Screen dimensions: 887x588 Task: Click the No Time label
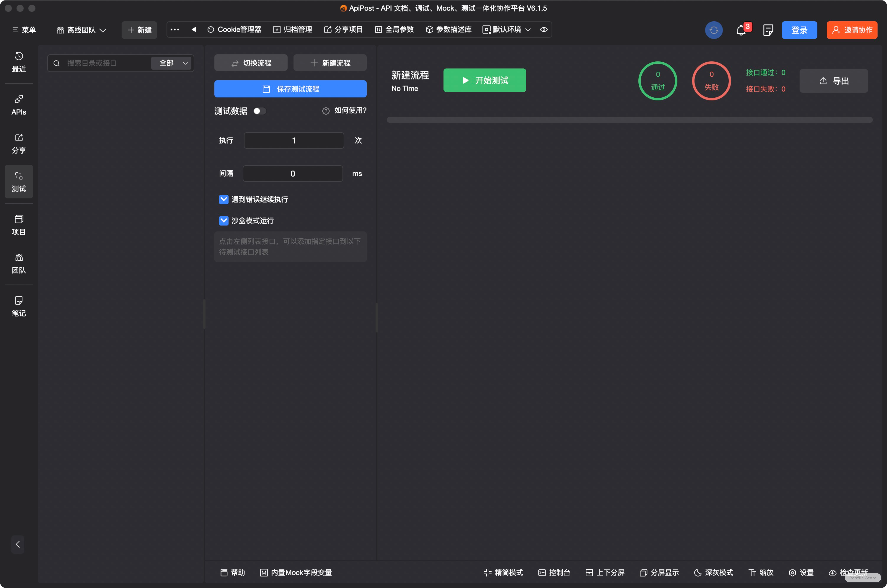coord(405,89)
